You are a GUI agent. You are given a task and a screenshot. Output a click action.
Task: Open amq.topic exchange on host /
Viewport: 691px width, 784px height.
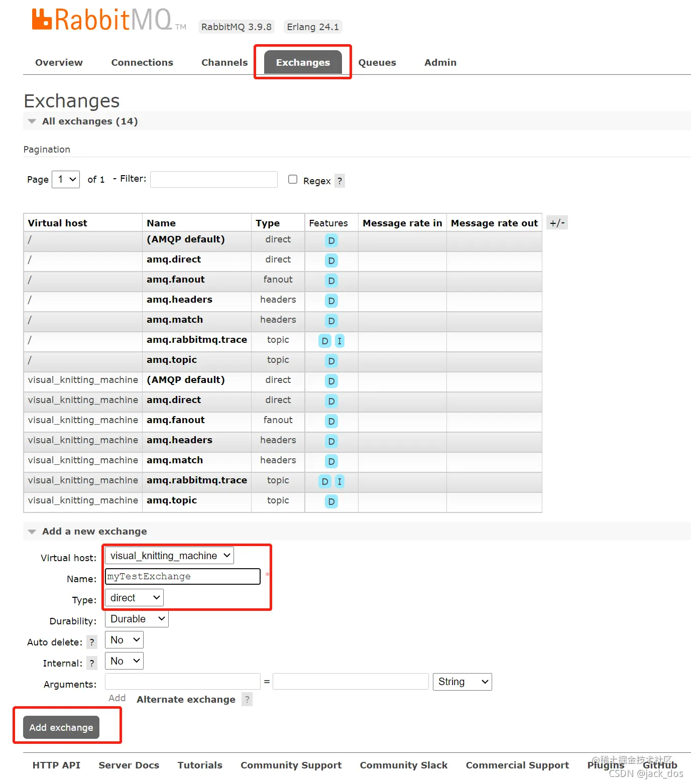tap(172, 360)
